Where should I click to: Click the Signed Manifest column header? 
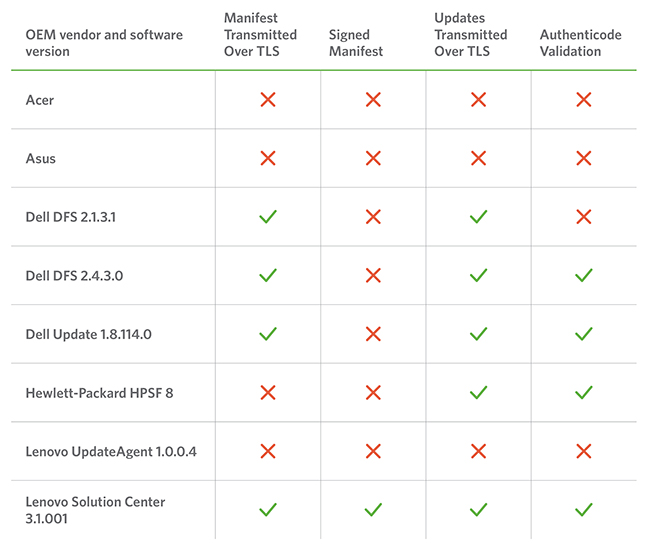point(356,43)
